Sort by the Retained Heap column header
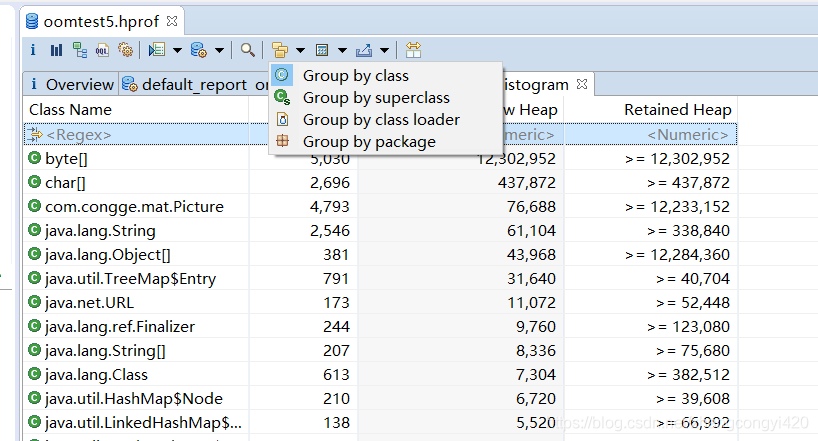Viewport: 818px width, 441px height. [677, 110]
